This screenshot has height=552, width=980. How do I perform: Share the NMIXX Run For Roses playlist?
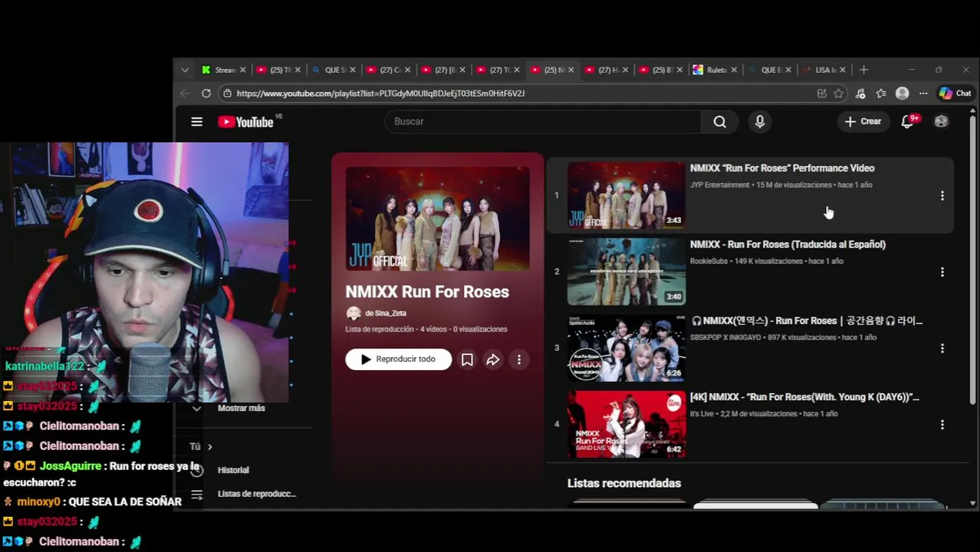tap(493, 360)
